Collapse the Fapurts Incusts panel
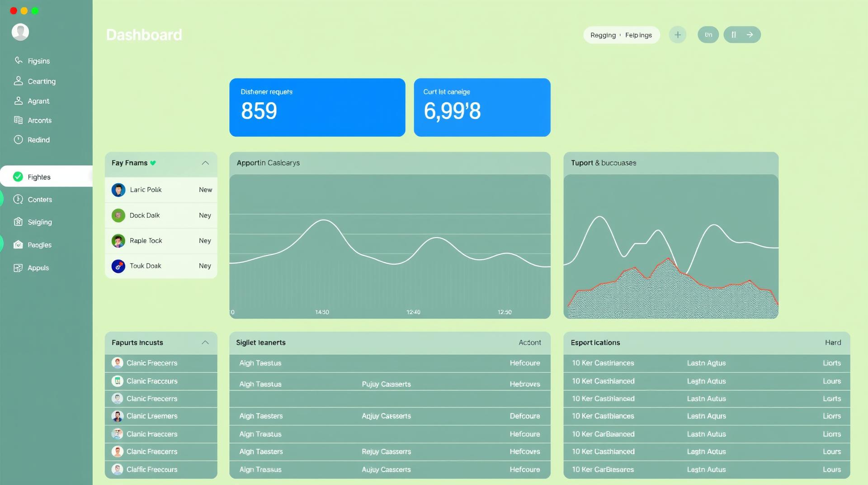This screenshot has width=868, height=485. (205, 342)
